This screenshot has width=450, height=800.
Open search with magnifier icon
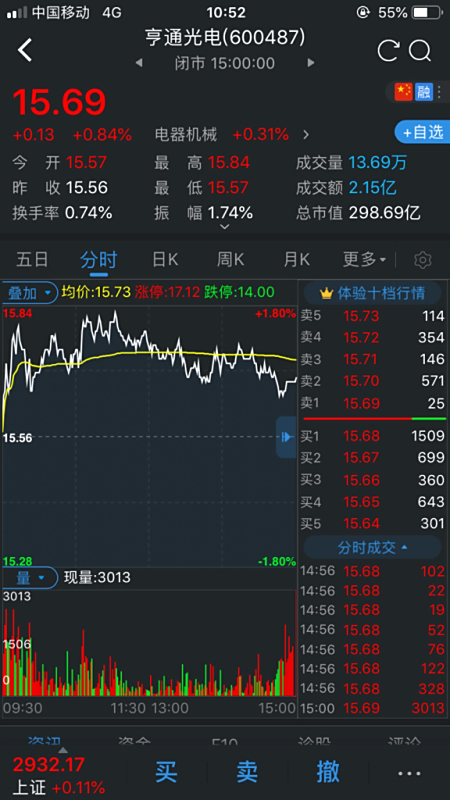coord(420,51)
